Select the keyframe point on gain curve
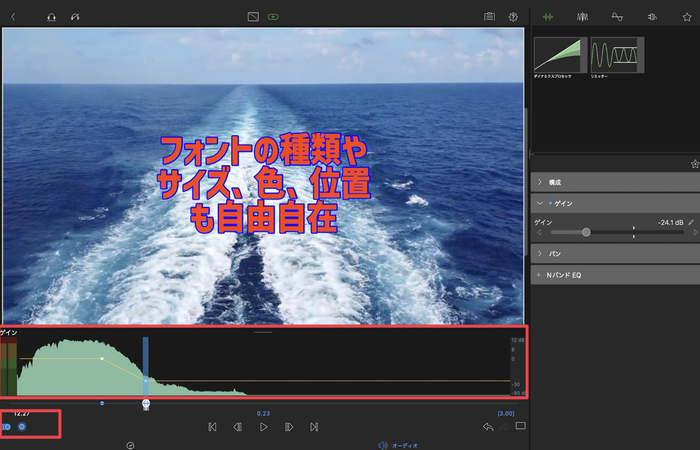700x450 pixels. click(102, 358)
